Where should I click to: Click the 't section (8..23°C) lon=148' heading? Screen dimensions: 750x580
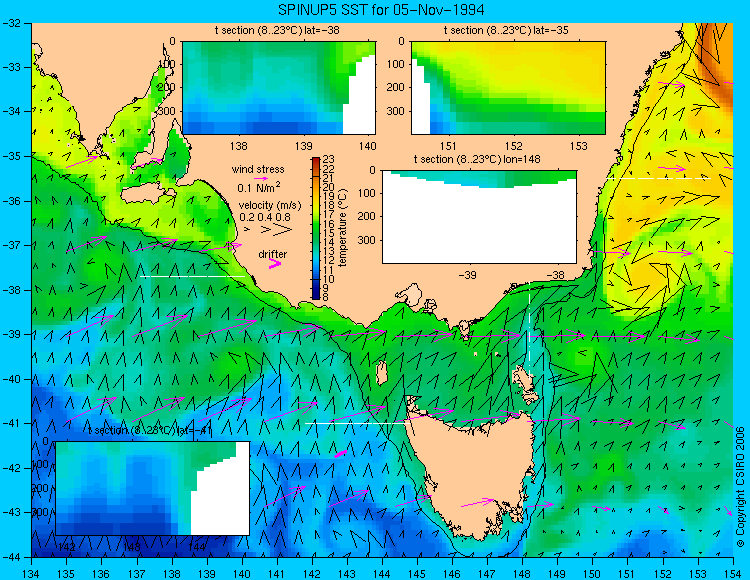(x=477, y=159)
